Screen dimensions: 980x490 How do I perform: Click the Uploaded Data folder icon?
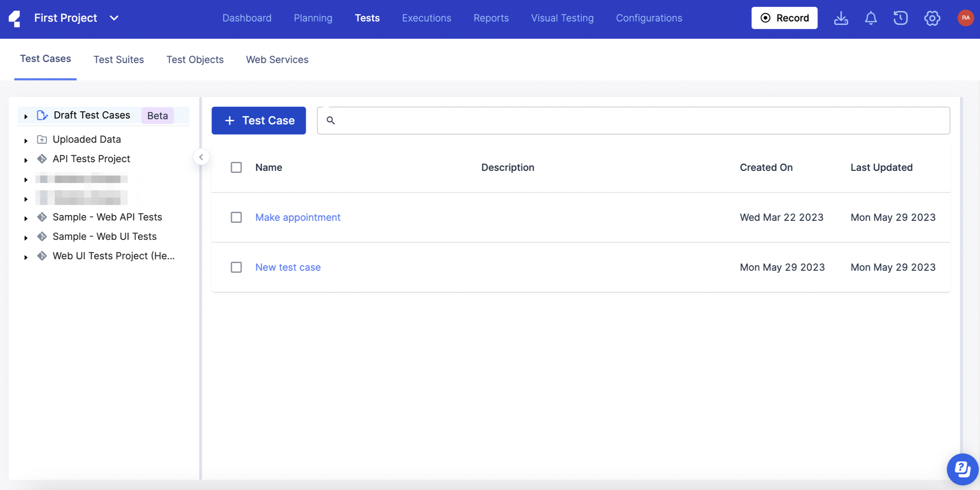[x=42, y=139]
